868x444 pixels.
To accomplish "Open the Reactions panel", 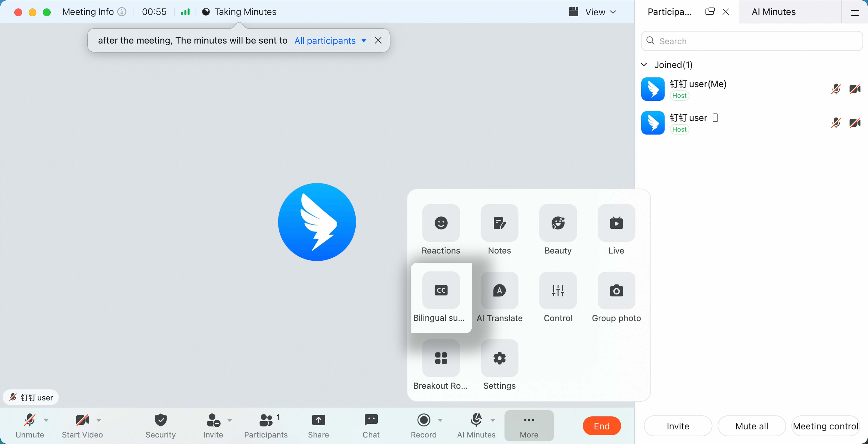I will click(x=441, y=223).
